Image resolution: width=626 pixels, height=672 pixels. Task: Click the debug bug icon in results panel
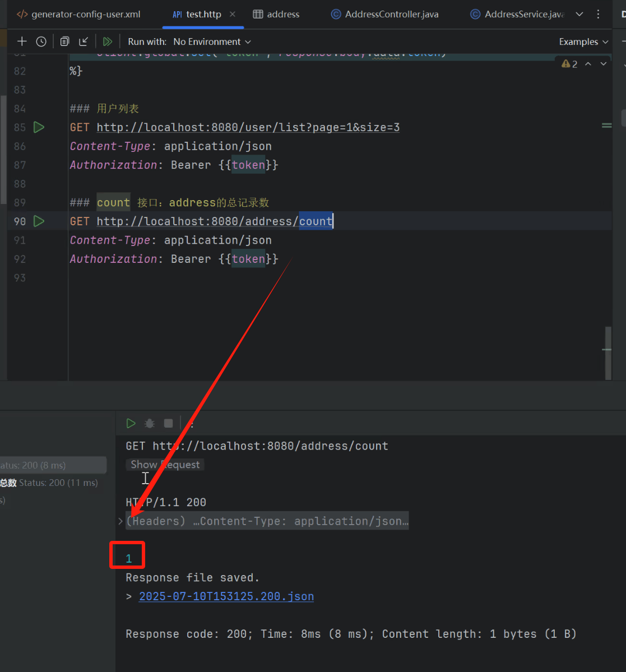pyautogui.click(x=150, y=423)
